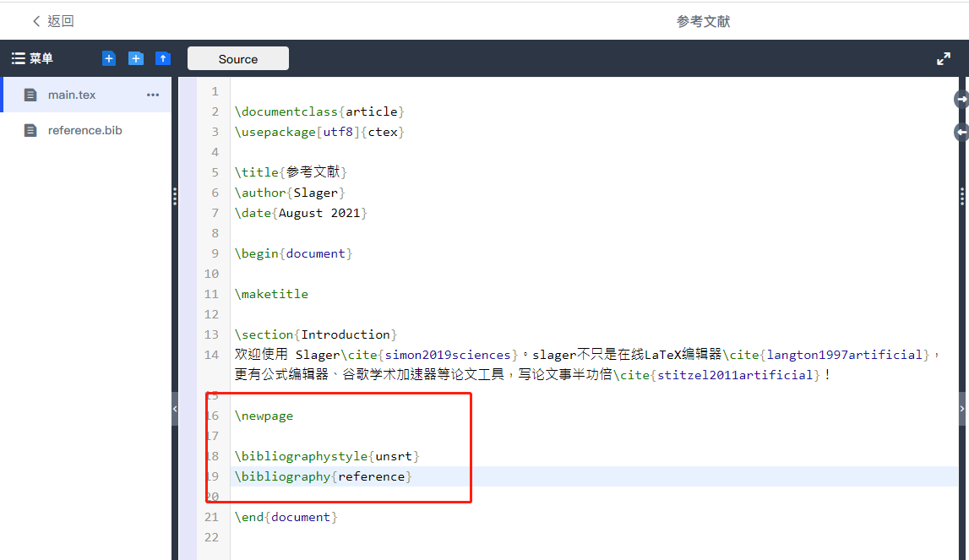Click the 参考文献 title at the top
The height and width of the screenshot is (560, 969).
coord(704,19)
